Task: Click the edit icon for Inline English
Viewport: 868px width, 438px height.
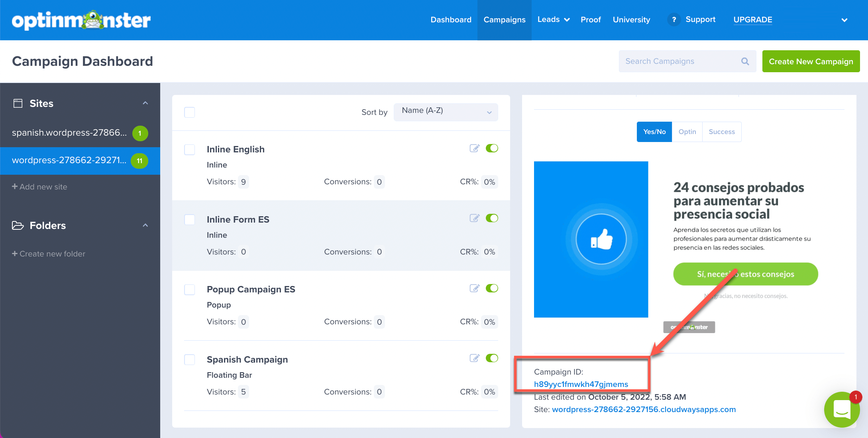Action: 474,148
